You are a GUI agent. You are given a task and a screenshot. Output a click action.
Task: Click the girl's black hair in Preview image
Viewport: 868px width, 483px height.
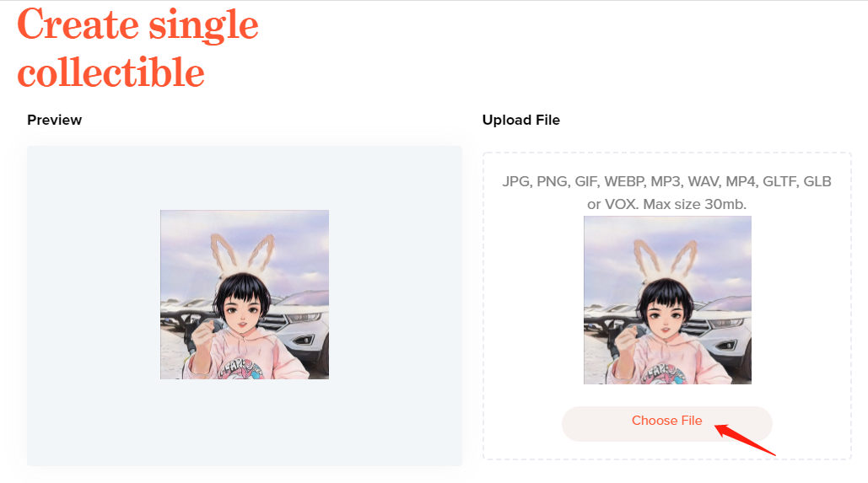point(242,291)
